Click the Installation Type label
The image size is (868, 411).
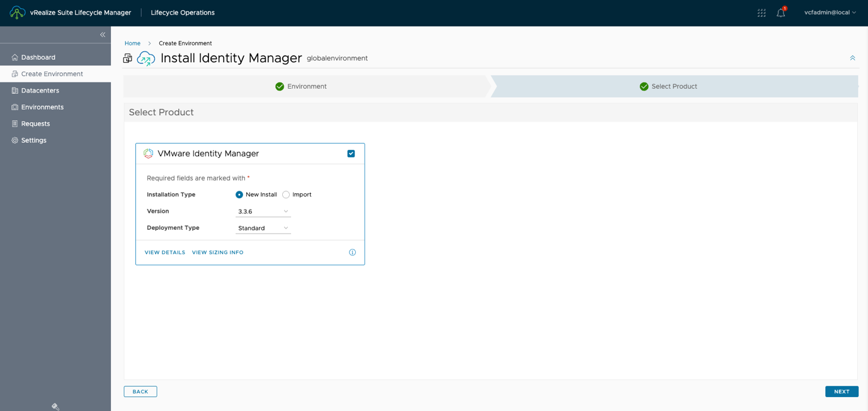pyautogui.click(x=171, y=194)
